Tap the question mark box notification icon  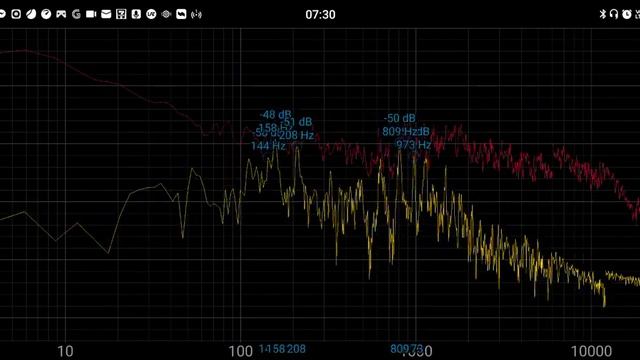(121, 14)
